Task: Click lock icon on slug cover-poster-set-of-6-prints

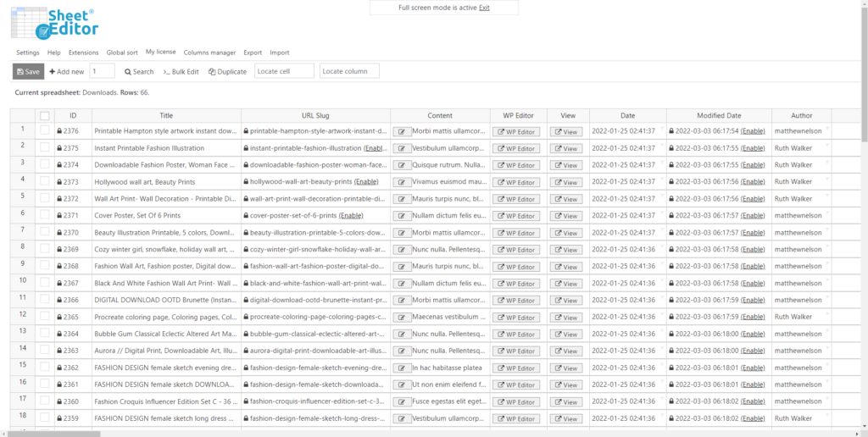Action: click(x=246, y=216)
